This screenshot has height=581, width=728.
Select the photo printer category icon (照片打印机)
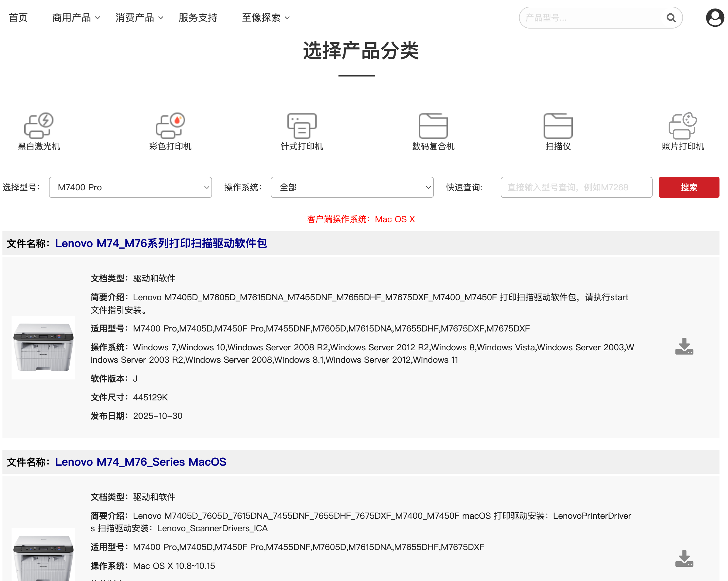click(682, 125)
